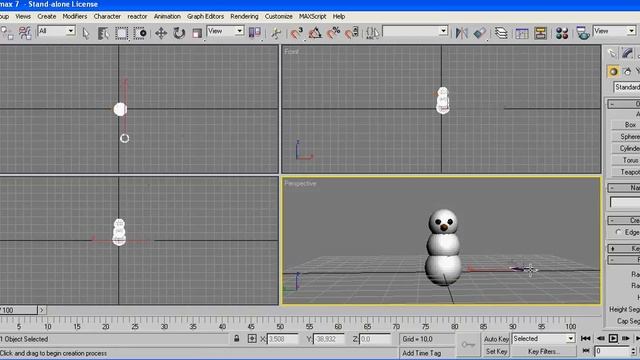Open the Rendering menu
Image resolution: width=640 pixels, height=360 pixels.
pos(244,16)
